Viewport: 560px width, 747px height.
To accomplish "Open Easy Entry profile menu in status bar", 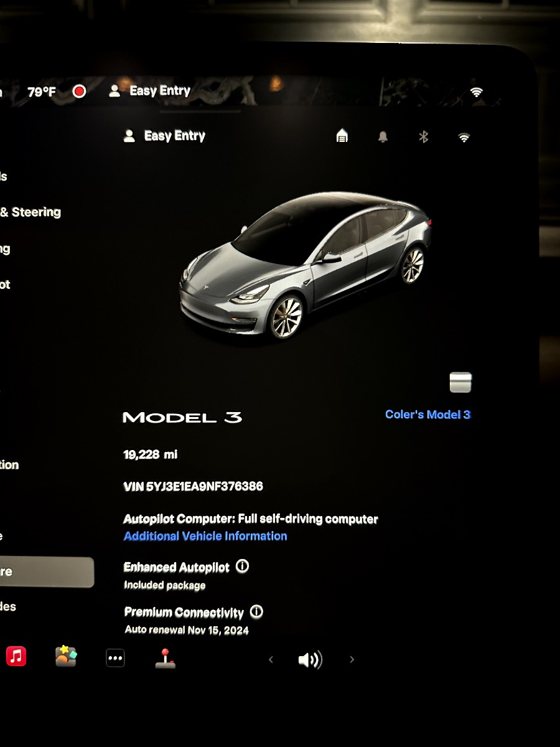I will [x=150, y=91].
